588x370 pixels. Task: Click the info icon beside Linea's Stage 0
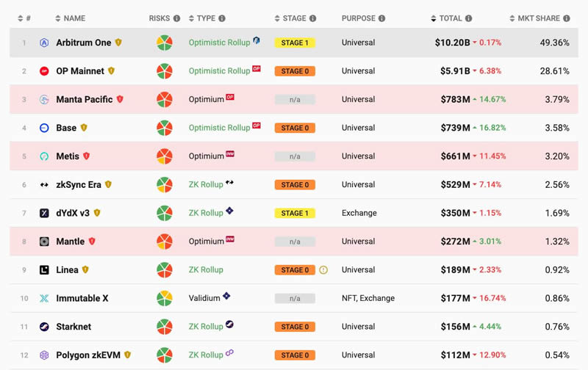(323, 269)
